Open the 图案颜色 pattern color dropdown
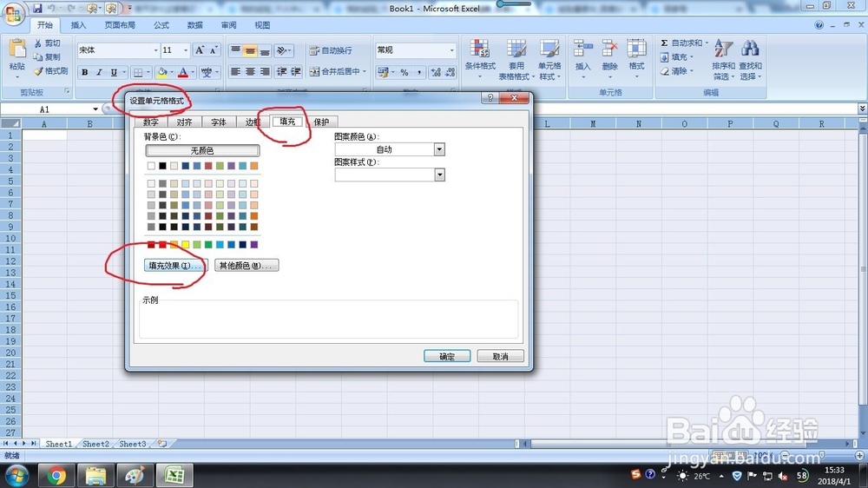Image resolution: width=868 pixels, height=488 pixels. point(439,149)
